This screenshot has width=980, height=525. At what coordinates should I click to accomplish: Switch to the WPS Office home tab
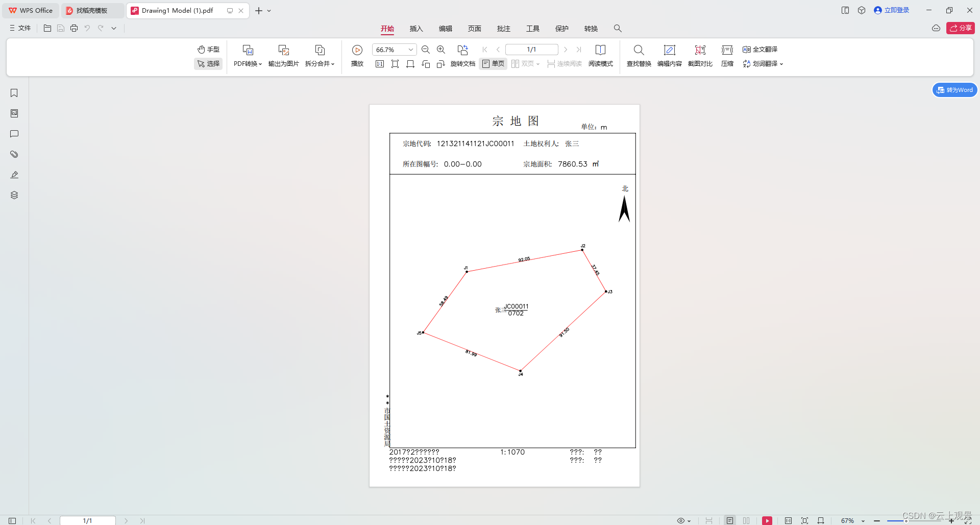[x=31, y=10]
